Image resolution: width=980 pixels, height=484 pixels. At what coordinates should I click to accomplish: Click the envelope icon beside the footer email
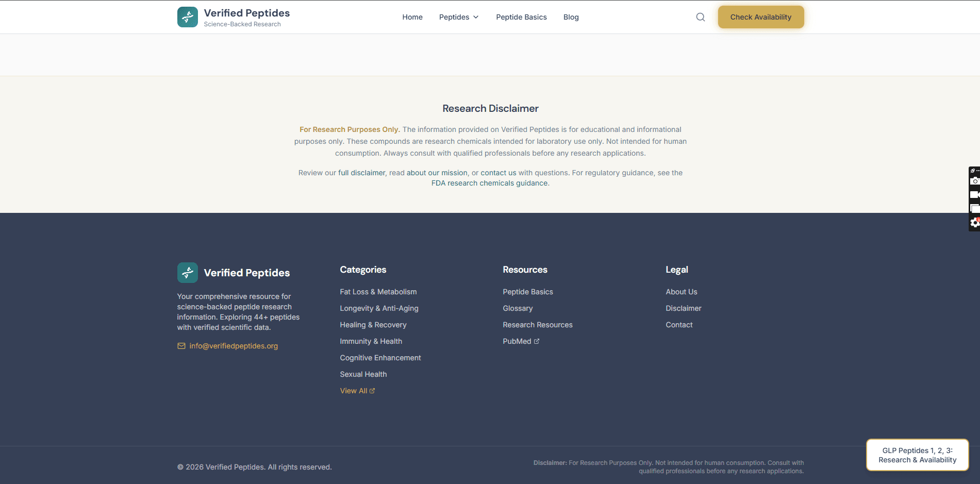181,345
